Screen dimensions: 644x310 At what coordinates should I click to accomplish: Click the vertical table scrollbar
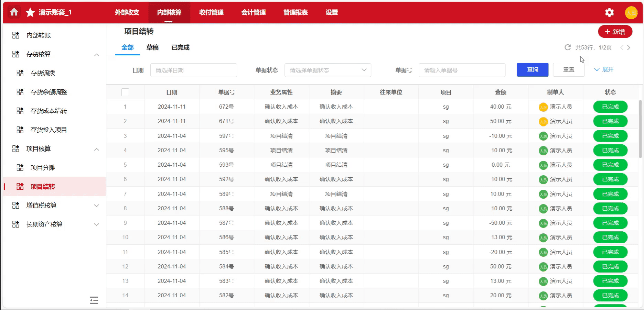[x=640, y=129]
